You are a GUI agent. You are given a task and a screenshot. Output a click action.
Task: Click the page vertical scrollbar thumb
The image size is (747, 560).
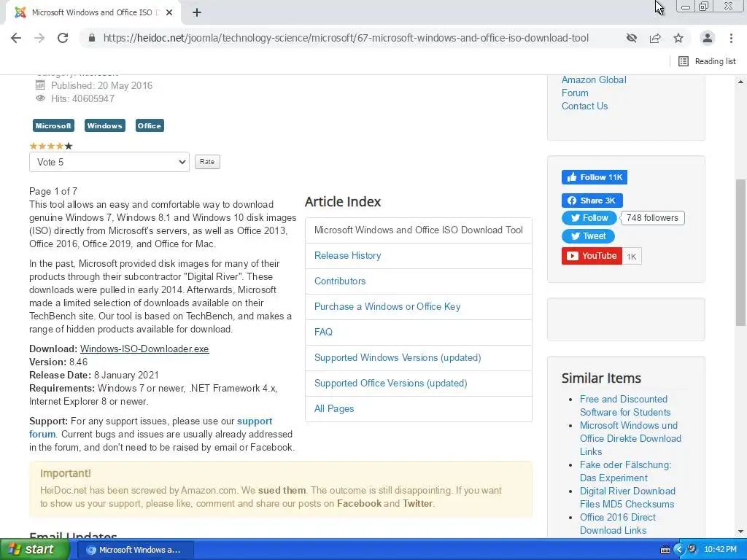[741, 252]
